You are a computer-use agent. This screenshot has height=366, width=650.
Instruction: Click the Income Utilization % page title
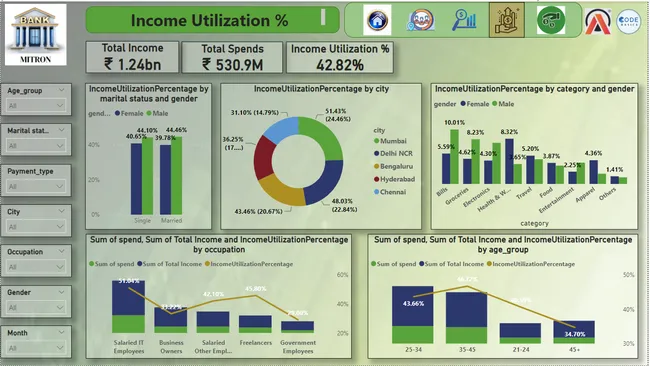click(x=209, y=20)
